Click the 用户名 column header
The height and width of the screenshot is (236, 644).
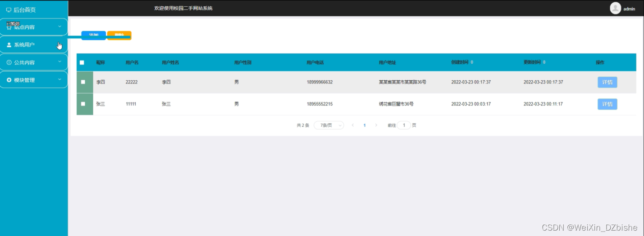coord(132,62)
